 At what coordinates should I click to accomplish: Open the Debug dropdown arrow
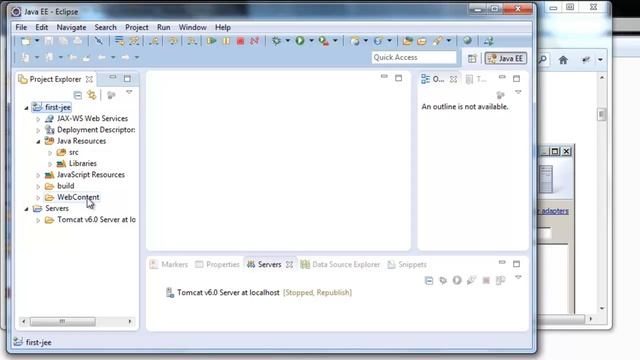coord(287,41)
